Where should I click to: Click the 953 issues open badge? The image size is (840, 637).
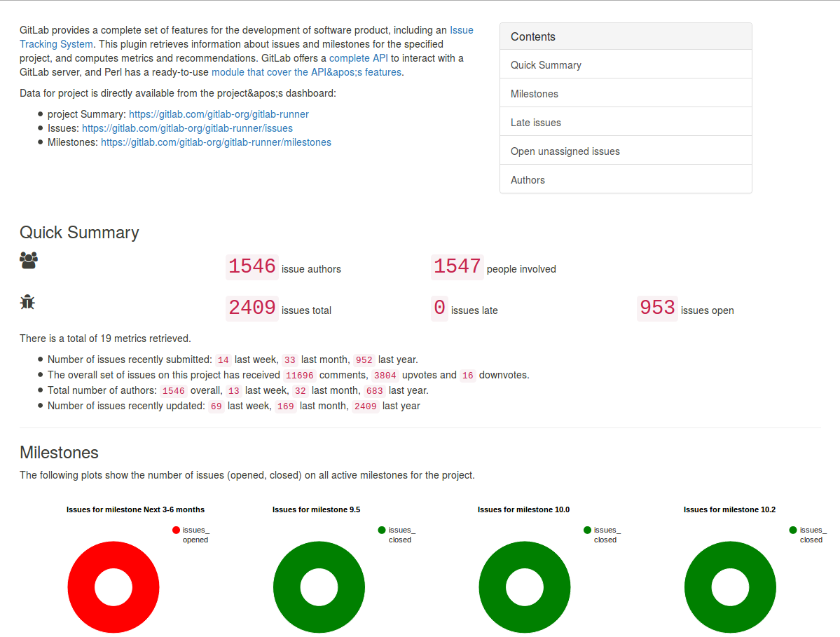coord(656,308)
